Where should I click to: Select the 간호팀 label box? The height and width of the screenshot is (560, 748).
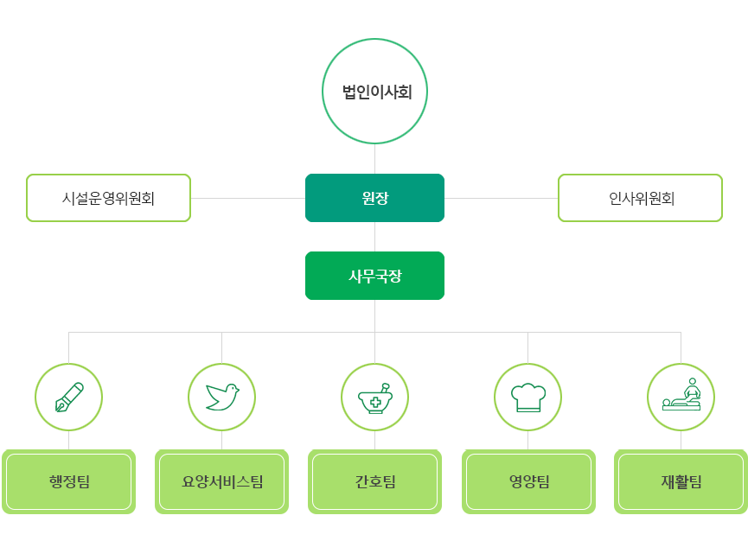tap(375, 481)
